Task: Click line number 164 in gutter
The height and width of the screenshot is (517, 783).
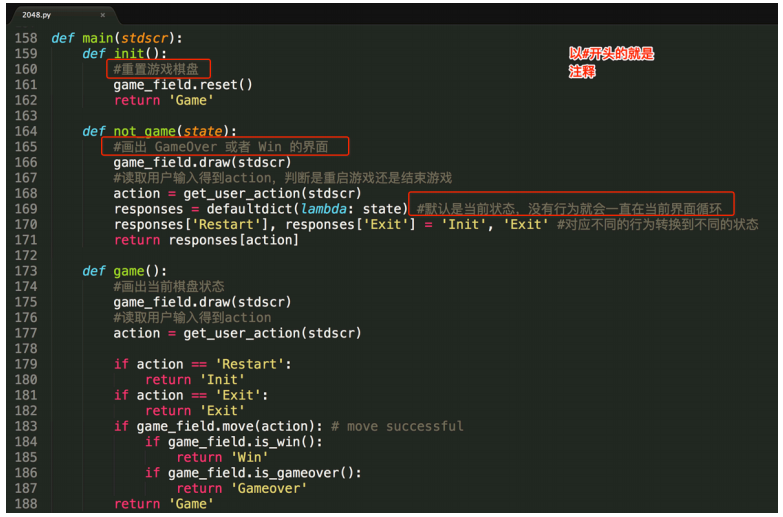Action: 25,131
